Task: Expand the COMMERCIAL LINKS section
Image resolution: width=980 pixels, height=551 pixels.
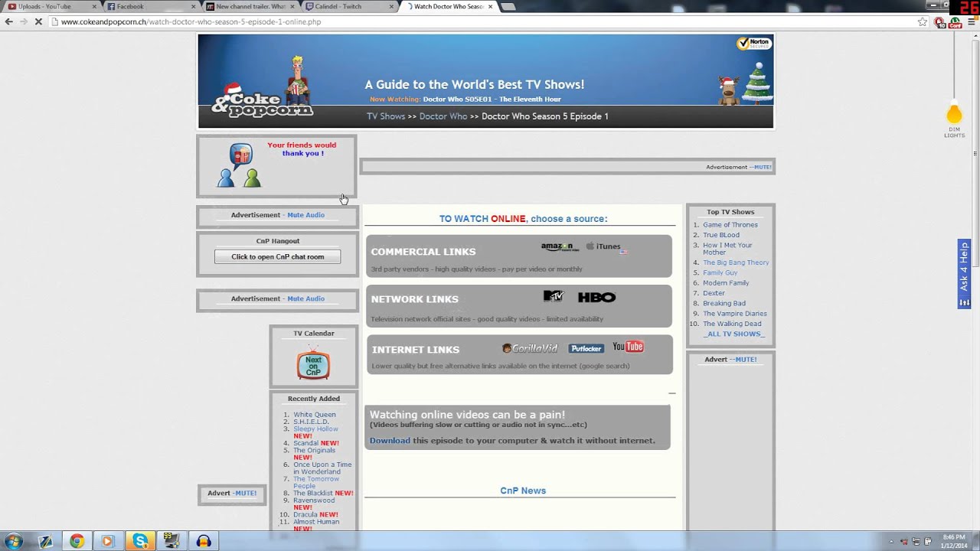Action: pyautogui.click(x=519, y=256)
